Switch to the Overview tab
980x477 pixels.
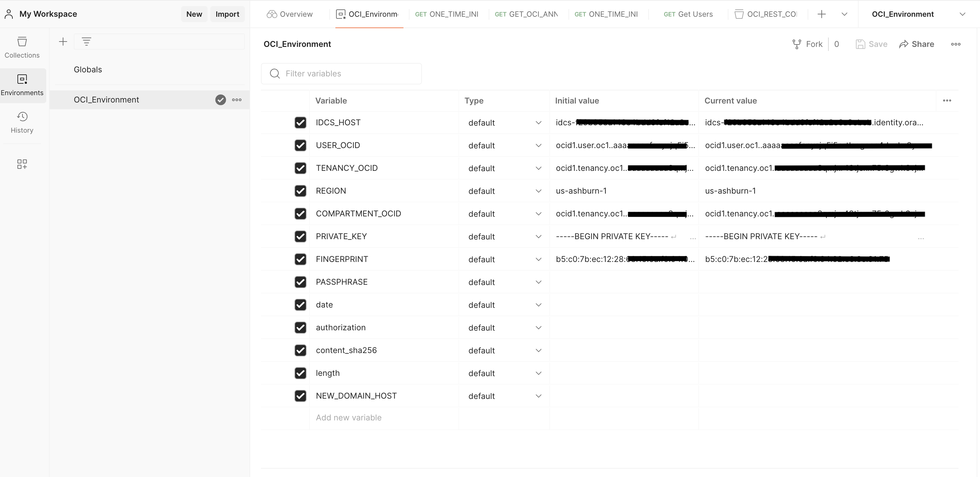click(x=290, y=14)
